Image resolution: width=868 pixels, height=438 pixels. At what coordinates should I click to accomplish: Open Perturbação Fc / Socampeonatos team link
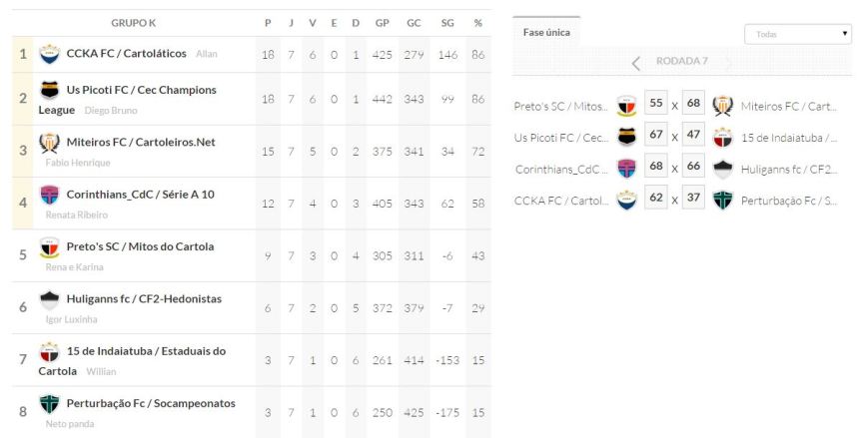click(x=151, y=404)
